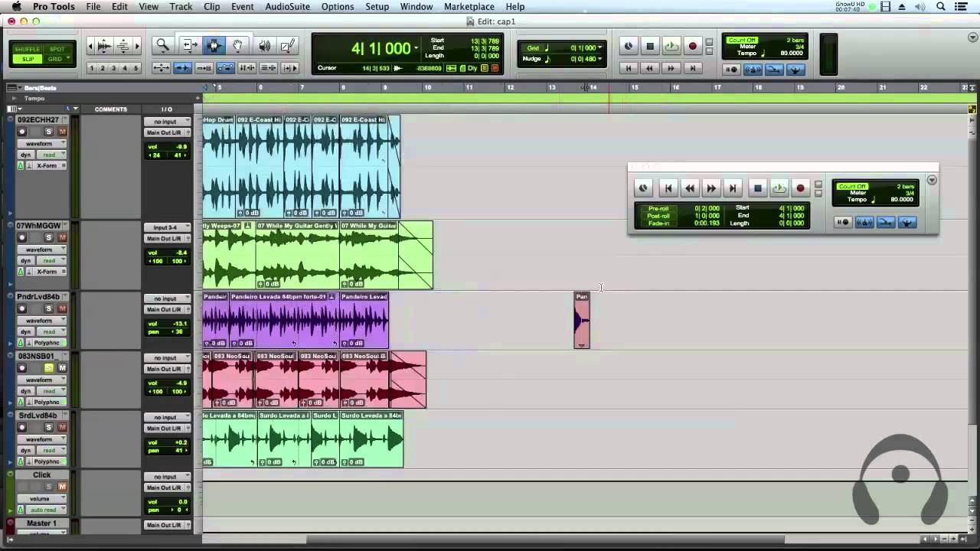The image size is (980, 551).
Task: Choose the Scrubber speaker tool
Action: pyautogui.click(x=264, y=46)
